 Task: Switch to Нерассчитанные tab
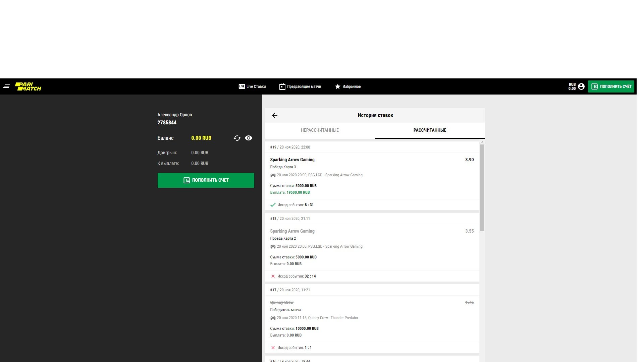click(320, 130)
